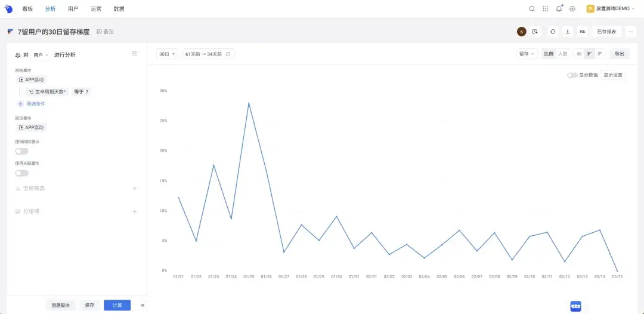644x314 pixels.
Task: Select the initial event APP启动
Action: pyautogui.click(x=31, y=80)
